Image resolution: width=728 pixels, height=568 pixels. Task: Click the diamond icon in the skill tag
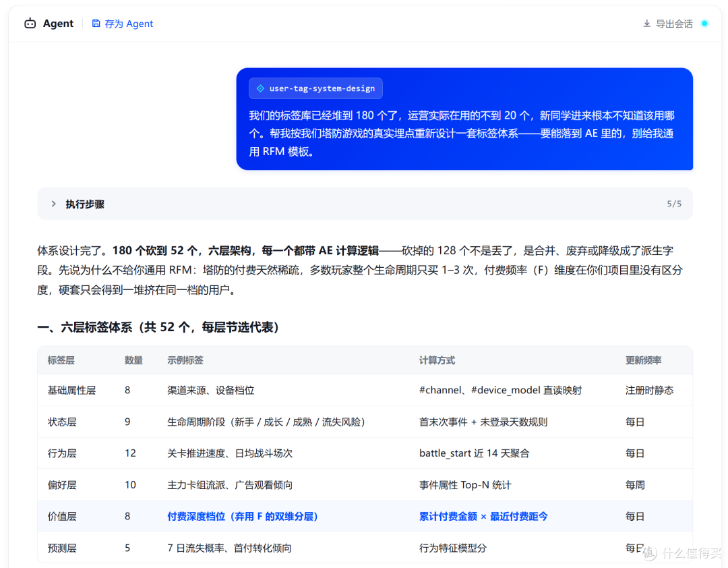pyautogui.click(x=260, y=88)
